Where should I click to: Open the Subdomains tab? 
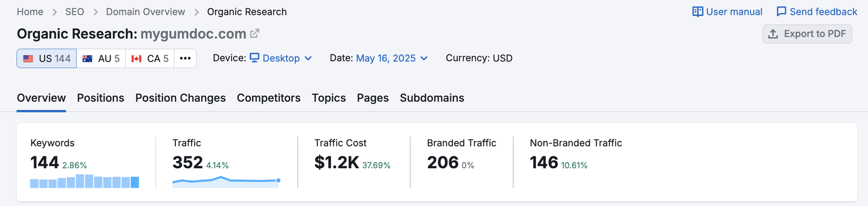pos(432,98)
